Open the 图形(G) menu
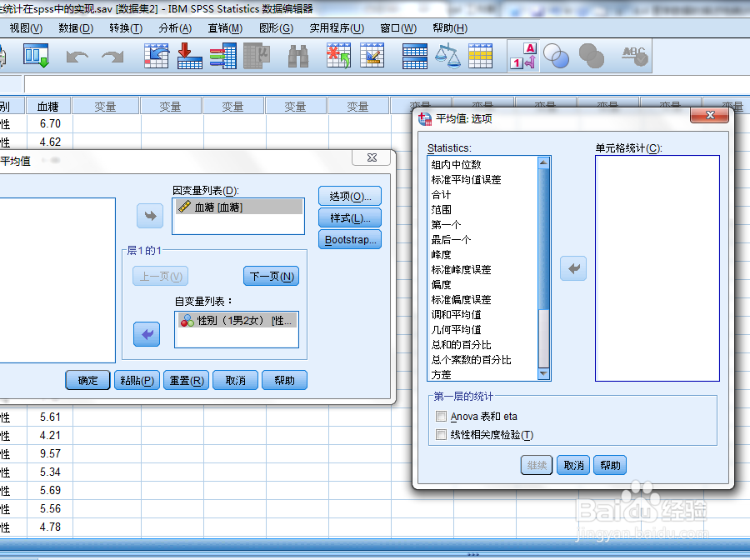 276,28
